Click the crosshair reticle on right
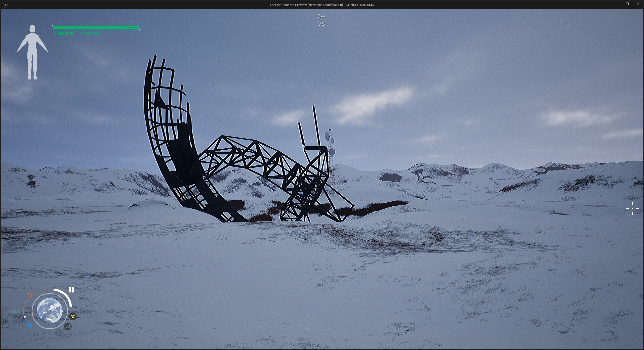644x350 pixels. (632, 208)
